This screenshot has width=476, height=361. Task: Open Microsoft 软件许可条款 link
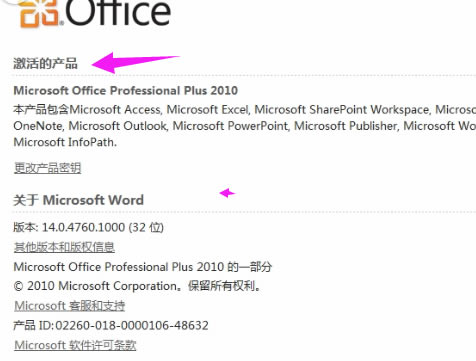75,345
